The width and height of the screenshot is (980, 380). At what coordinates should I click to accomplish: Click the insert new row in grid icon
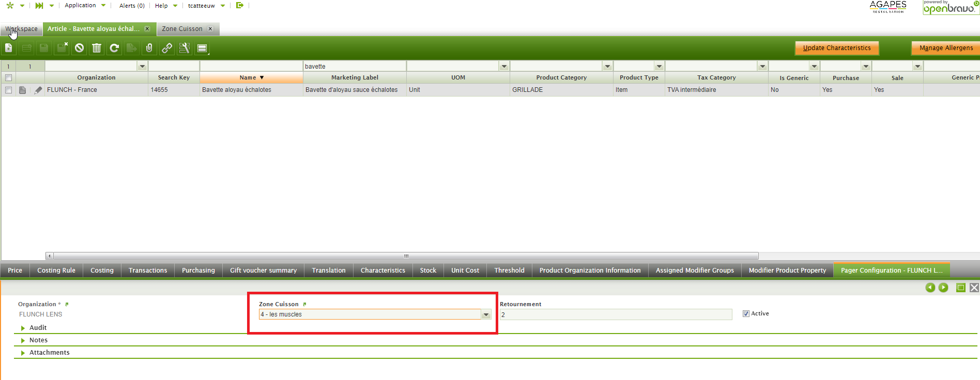tap(26, 48)
